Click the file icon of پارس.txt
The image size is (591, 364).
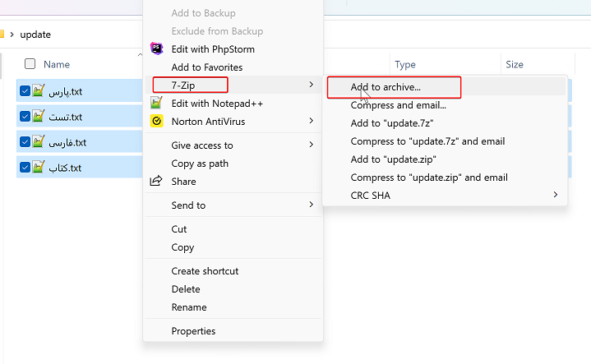(x=38, y=91)
